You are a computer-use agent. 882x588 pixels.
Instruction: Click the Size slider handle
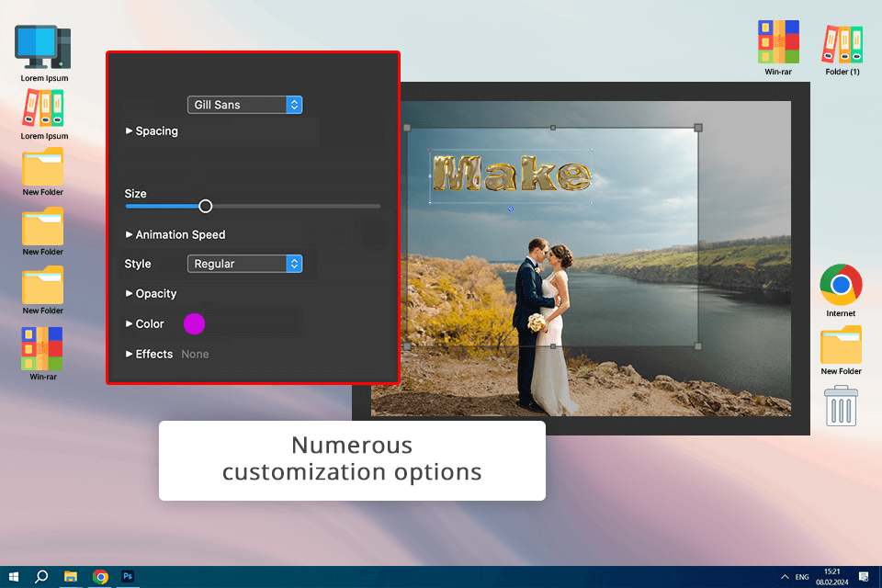point(205,206)
